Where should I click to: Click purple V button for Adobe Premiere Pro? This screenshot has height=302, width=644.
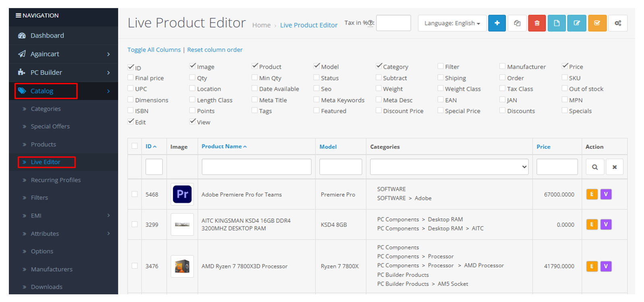(x=606, y=194)
